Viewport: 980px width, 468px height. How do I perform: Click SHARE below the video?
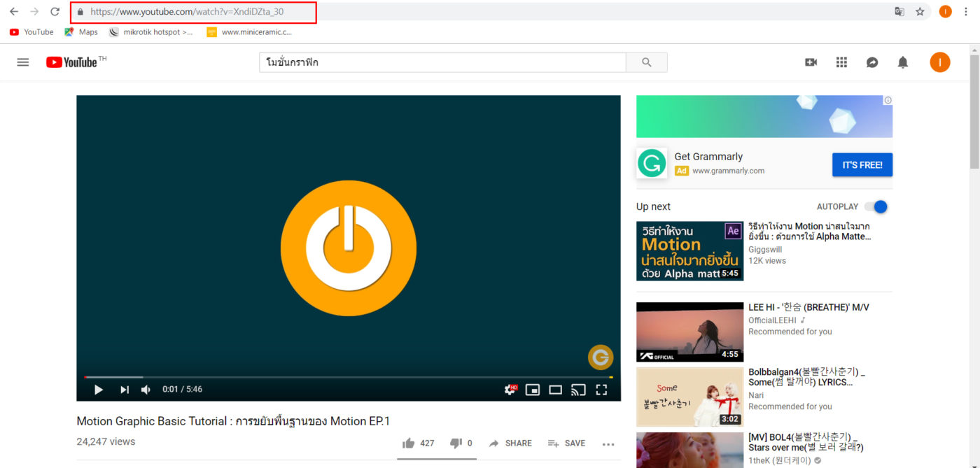(510, 444)
